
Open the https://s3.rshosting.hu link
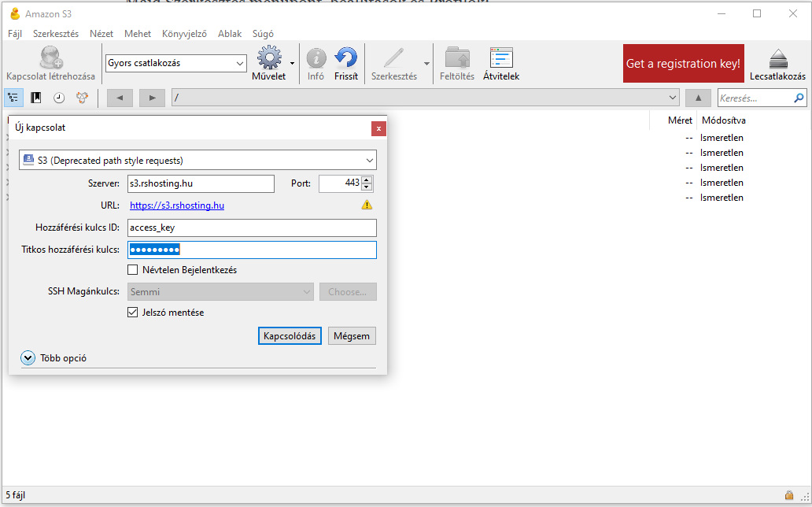177,205
